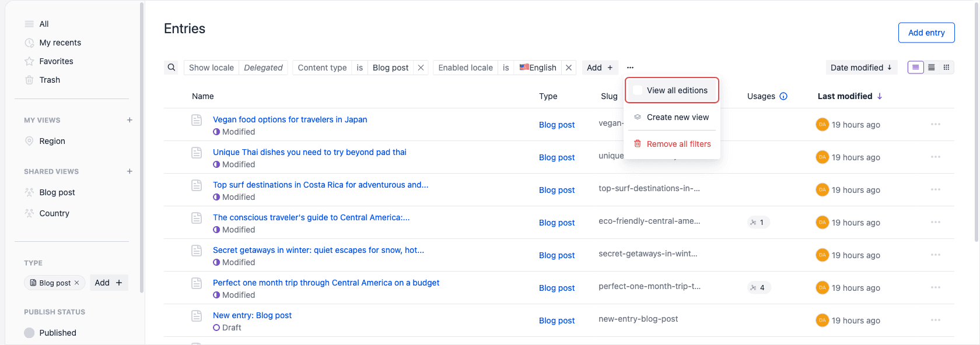980x345 pixels.
Task: Click the Last modified sort arrow
Action: (880, 96)
